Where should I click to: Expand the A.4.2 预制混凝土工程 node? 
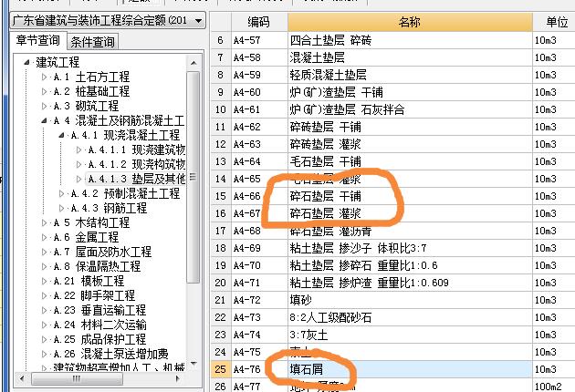click(62, 193)
